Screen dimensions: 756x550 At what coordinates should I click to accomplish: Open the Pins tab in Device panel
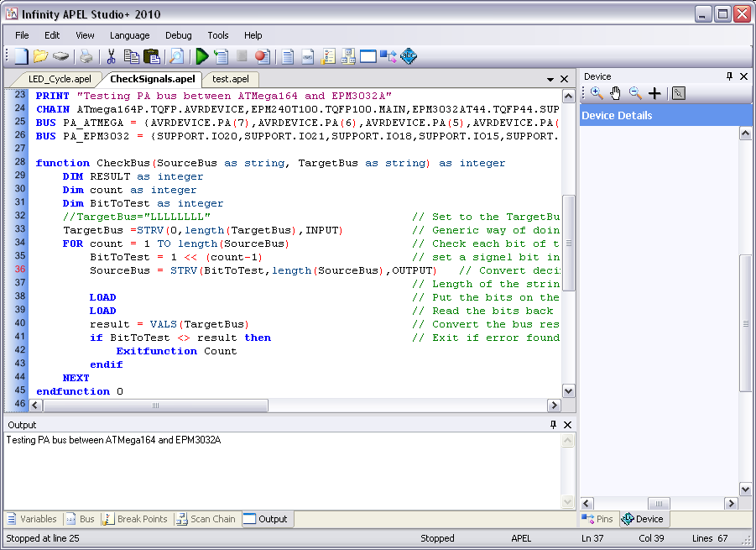pyautogui.click(x=598, y=519)
